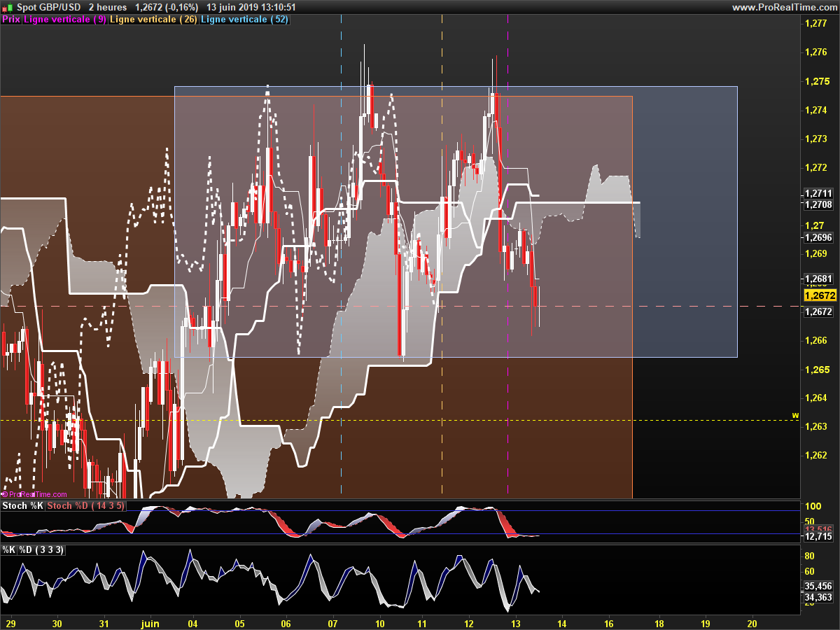
Task: Click the juin label on the date axis
Action: [x=150, y=622]
